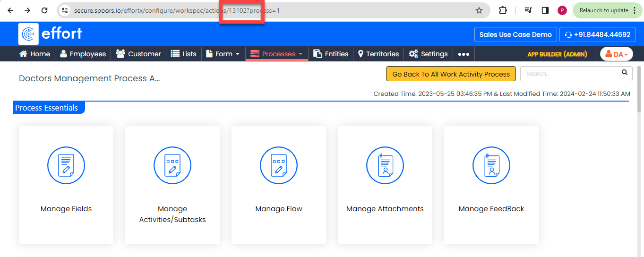Click Go Back To All Work Activity Process
644x257 pixels.
click(451, 74)
